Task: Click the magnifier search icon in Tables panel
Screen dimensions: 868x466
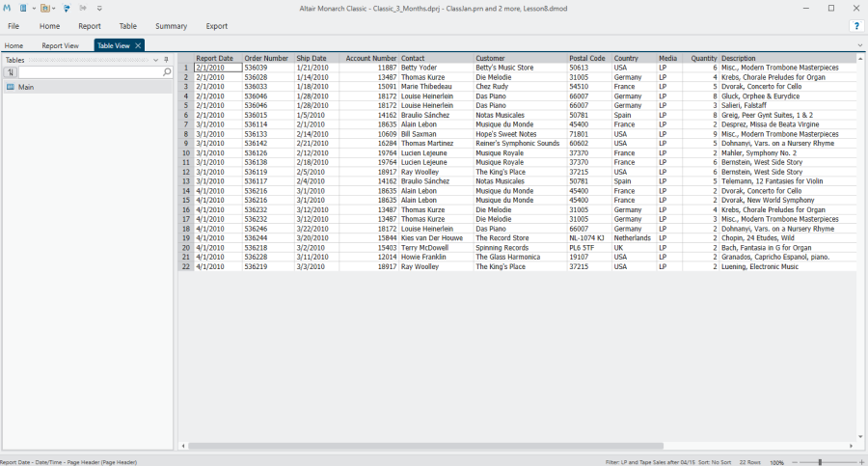Action: (x=167, y=72)
